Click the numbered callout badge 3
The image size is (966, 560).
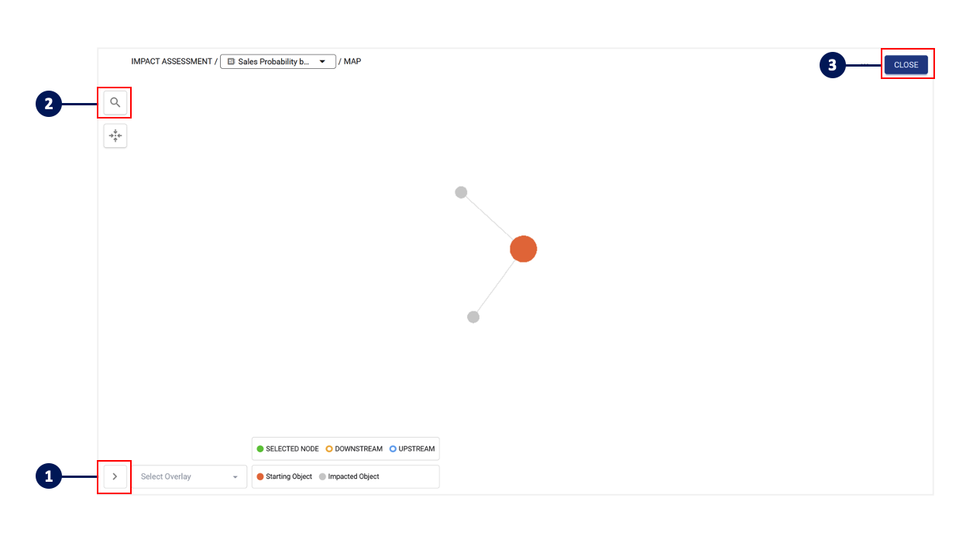[832, 65]
